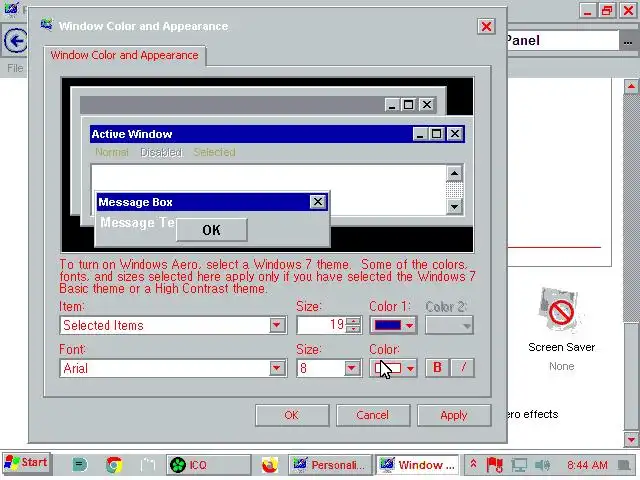Viewport: 640px width, 480px height.
Task: Increase item Size with up spinner arrow
Action: [x=353, y=321]
